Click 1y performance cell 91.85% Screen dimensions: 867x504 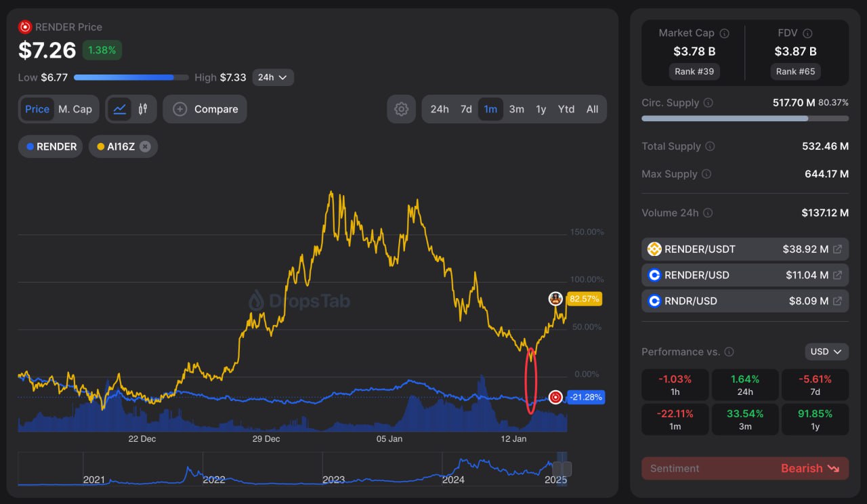click(x=815, y=419)
